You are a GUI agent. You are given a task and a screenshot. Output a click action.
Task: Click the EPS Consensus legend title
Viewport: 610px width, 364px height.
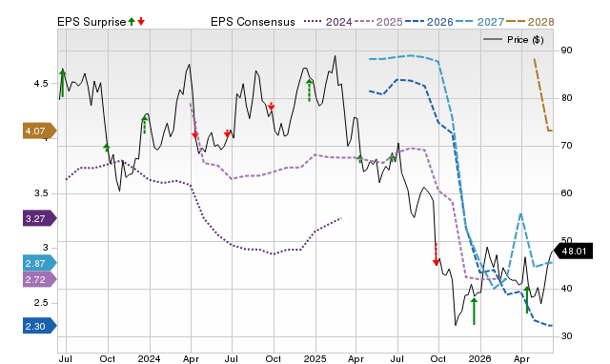point(253,22)
